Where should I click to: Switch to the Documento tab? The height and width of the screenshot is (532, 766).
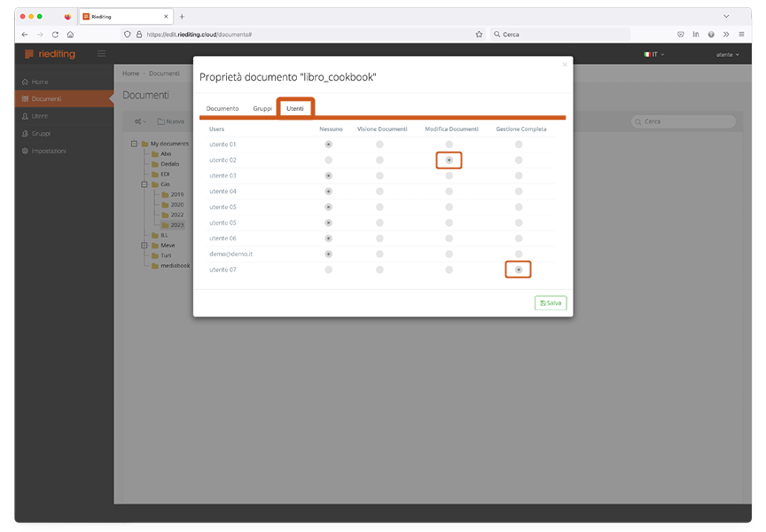point(223,108)
